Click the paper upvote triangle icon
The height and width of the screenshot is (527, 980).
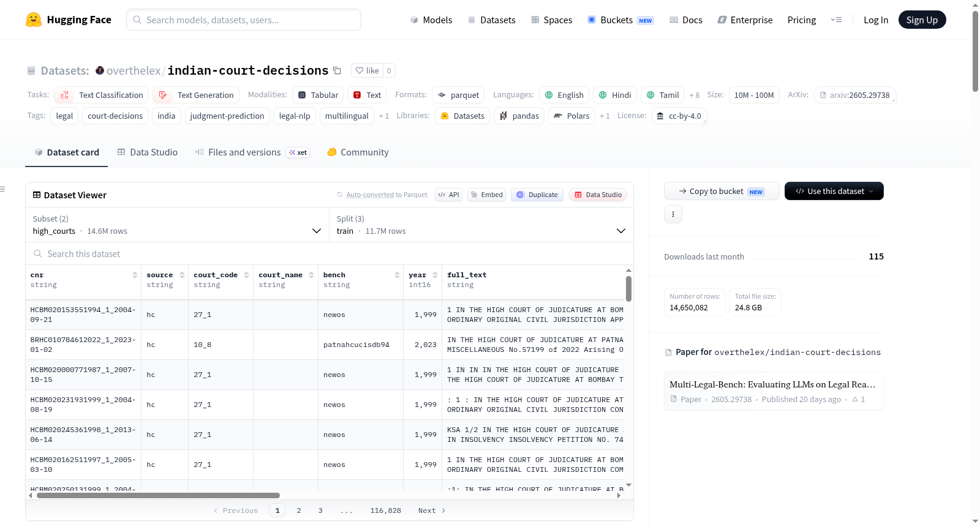coord(855,399)
